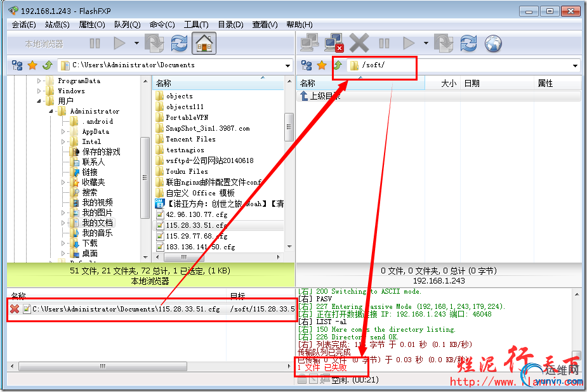
Task: Expand the Intel tree node
Action: pyautogui.click(x=63, y=141)
